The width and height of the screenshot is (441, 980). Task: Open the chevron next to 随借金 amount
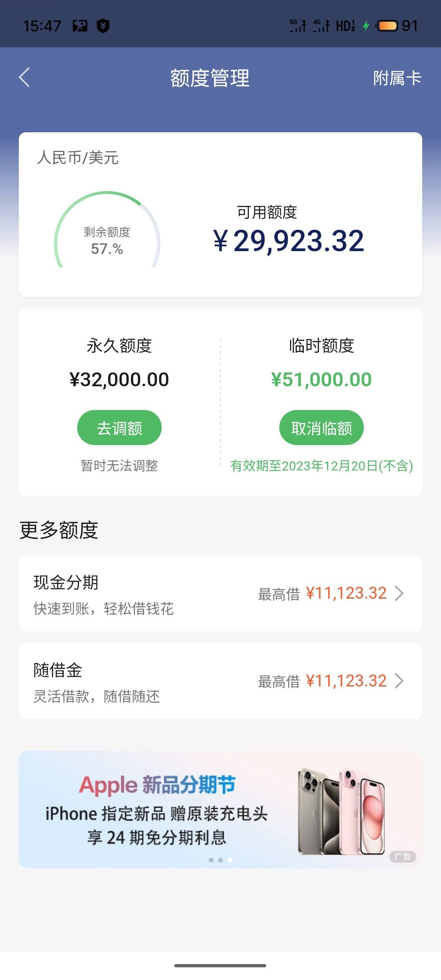(x=399, y=681)
